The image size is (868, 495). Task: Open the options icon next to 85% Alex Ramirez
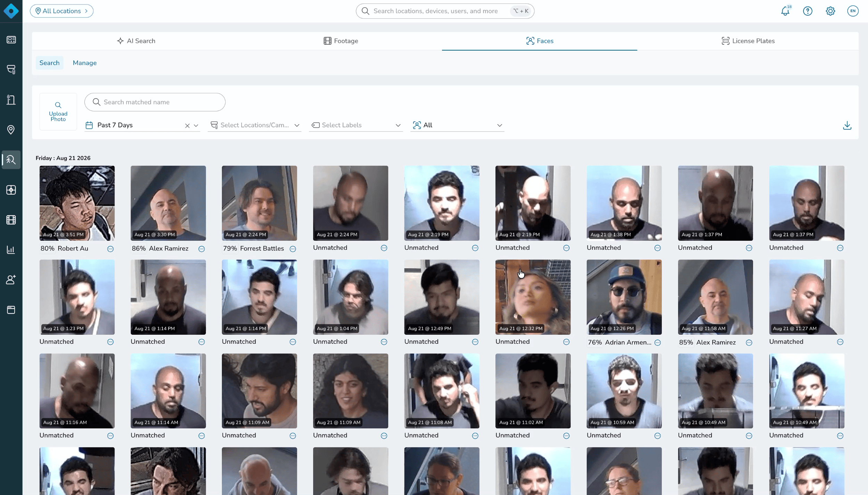[x=749, y=343]
